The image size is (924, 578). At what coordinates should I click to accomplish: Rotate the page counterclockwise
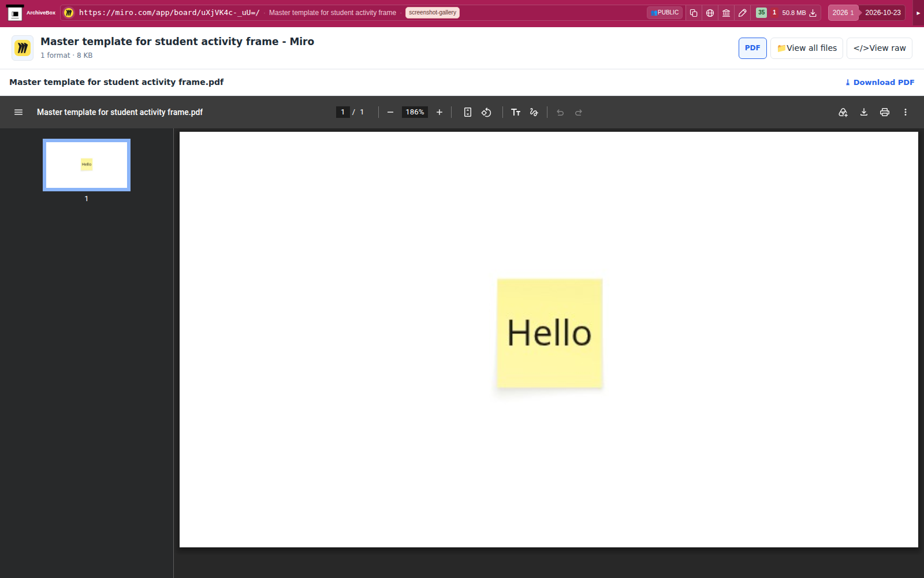(x=486, y=112)
